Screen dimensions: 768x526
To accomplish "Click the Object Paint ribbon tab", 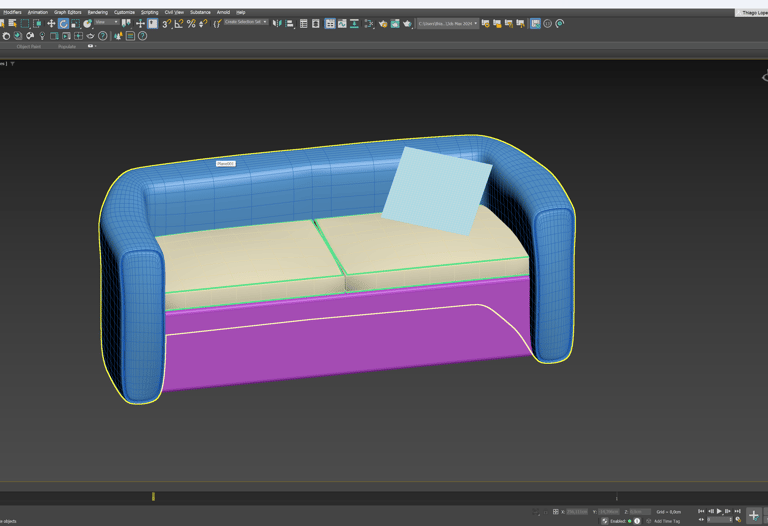I will [29, 46].
